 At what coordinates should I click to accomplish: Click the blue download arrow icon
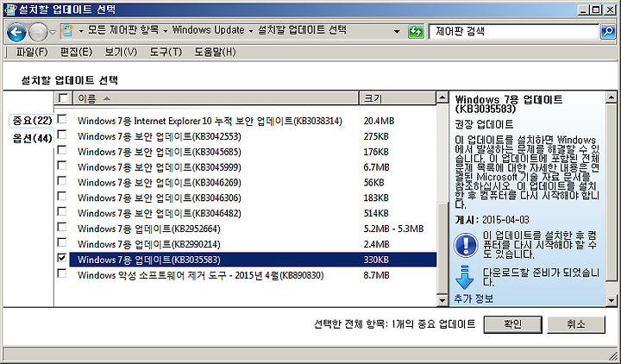coord(464,277)
